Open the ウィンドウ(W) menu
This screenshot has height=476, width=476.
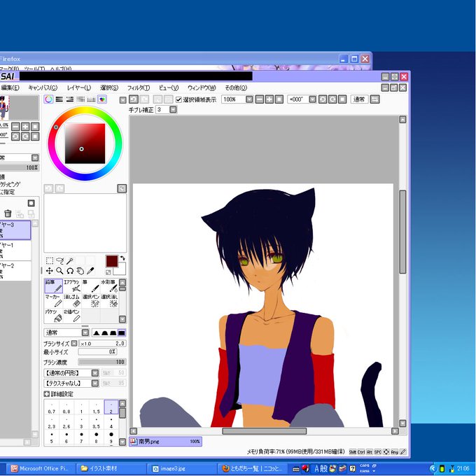[x=202, y=87]
